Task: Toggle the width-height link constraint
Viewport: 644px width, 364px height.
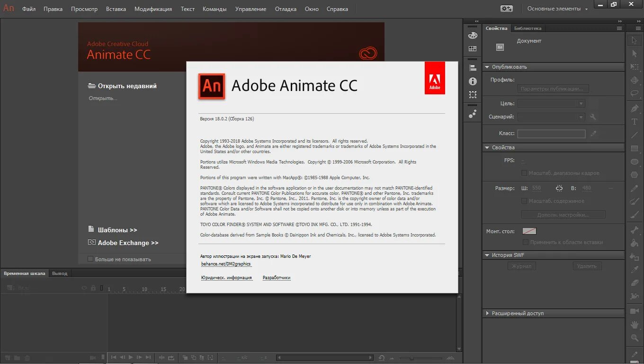Action: 559,188
